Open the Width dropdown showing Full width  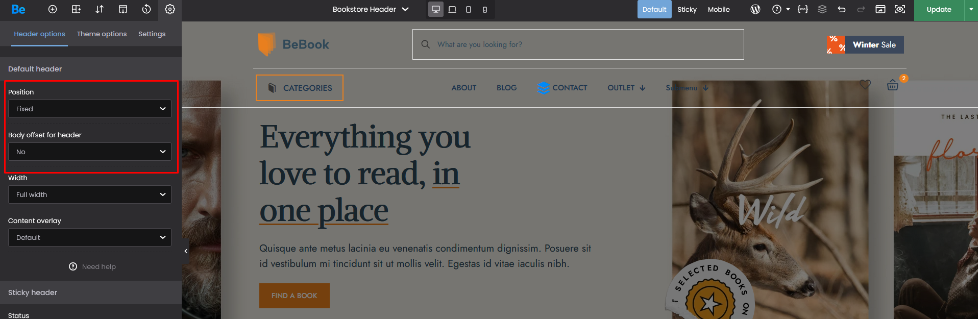coord(90,194)
